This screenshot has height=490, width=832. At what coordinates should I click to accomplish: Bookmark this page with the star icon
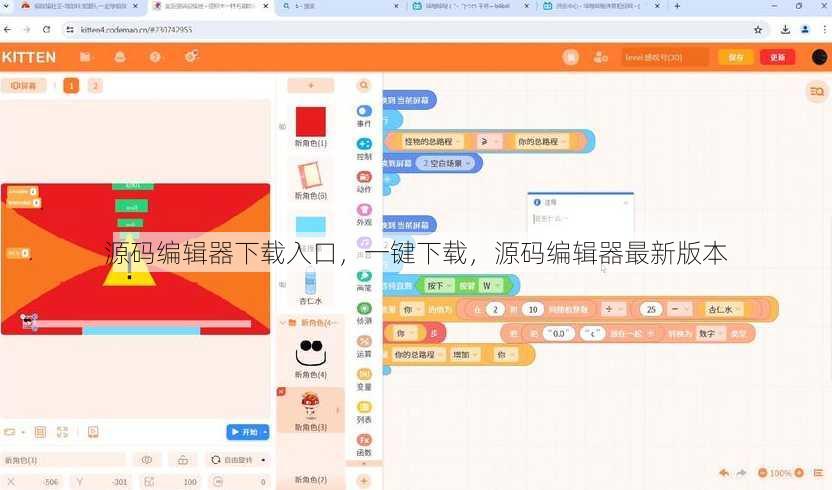coord(758,30)
